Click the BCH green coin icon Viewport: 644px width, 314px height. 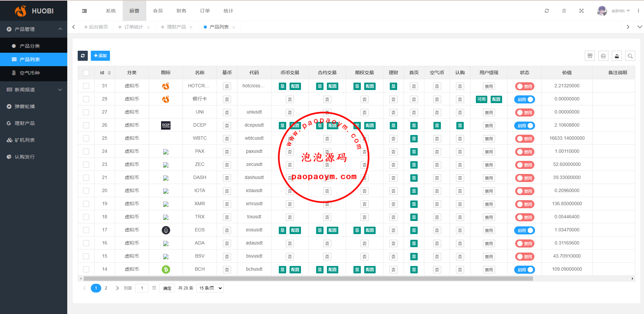click(x=166, y=269)
